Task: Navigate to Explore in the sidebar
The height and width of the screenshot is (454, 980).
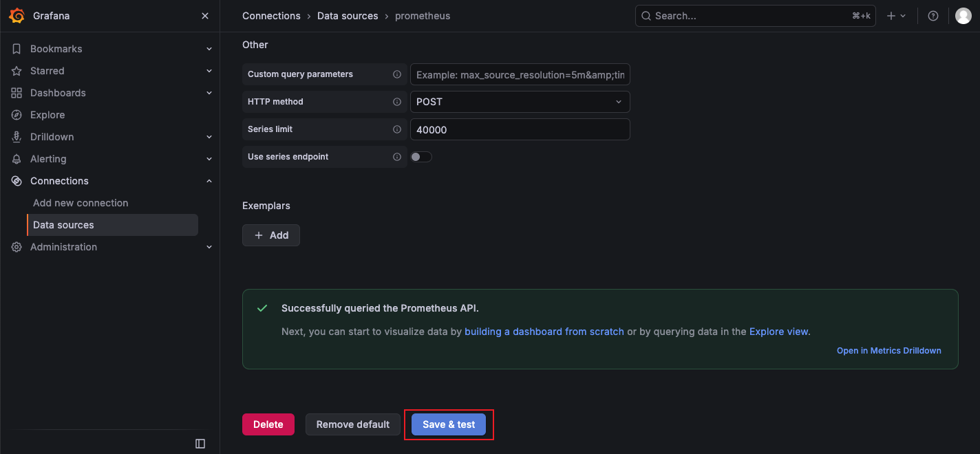Action: pyautogui.click(x=47, y=115)
